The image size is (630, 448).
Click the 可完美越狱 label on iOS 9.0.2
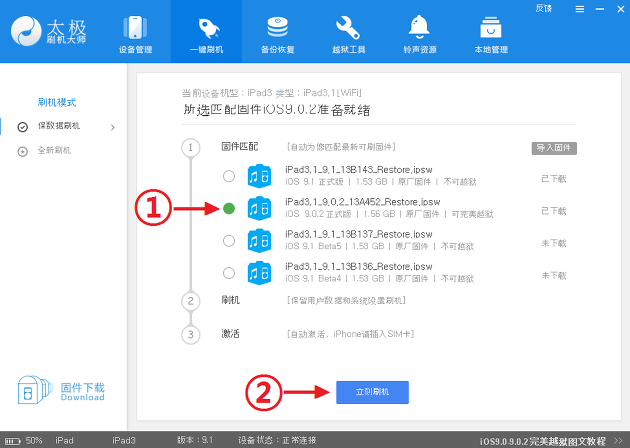point(472,214)
